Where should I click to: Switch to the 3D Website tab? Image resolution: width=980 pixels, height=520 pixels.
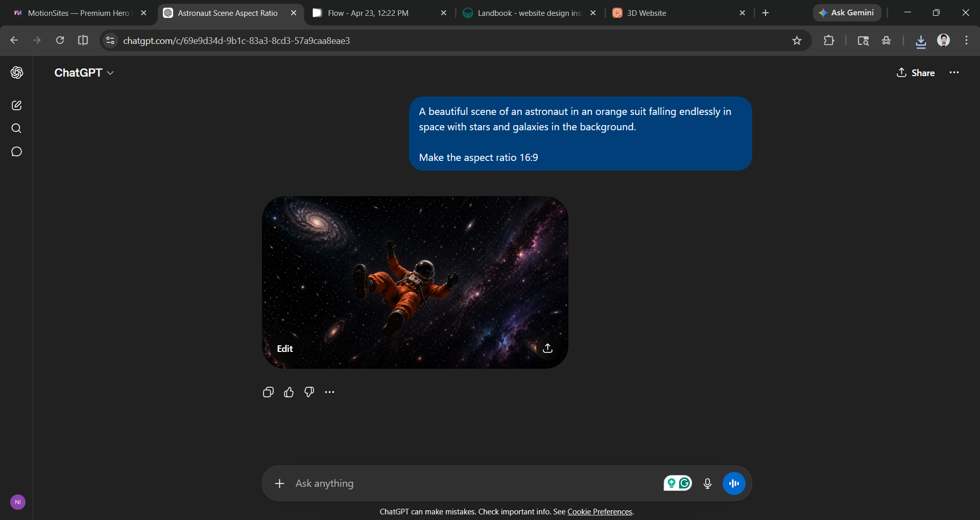[x=646, y=13]
